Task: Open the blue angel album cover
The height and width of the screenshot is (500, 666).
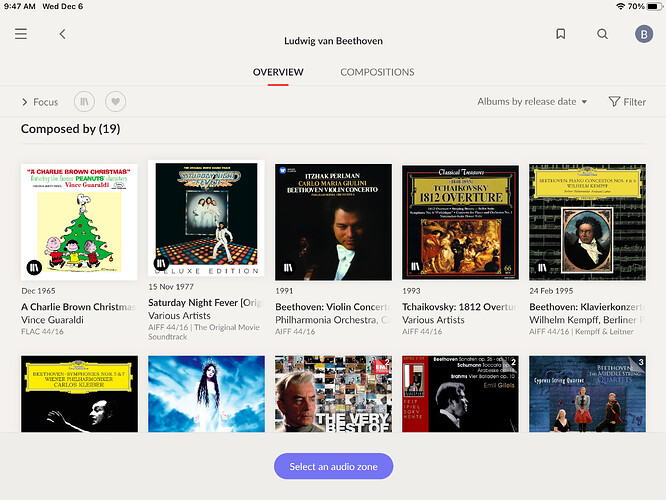Action: coord(206,394)
